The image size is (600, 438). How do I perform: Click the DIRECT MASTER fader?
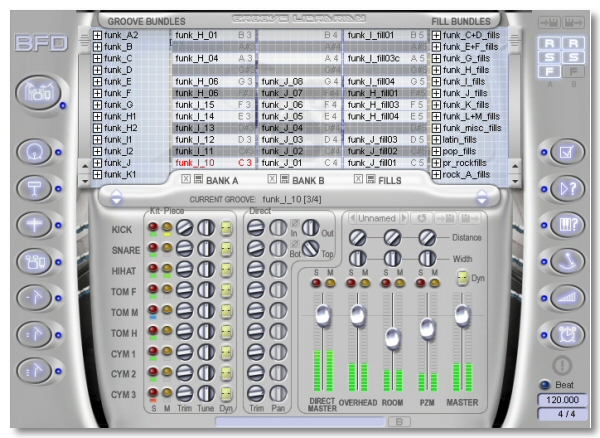(323, 315)
